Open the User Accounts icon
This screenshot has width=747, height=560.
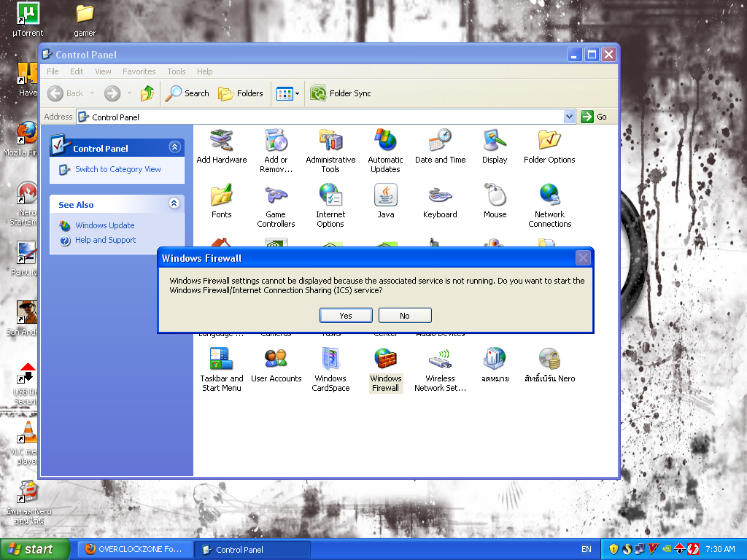tap(276, 359)
